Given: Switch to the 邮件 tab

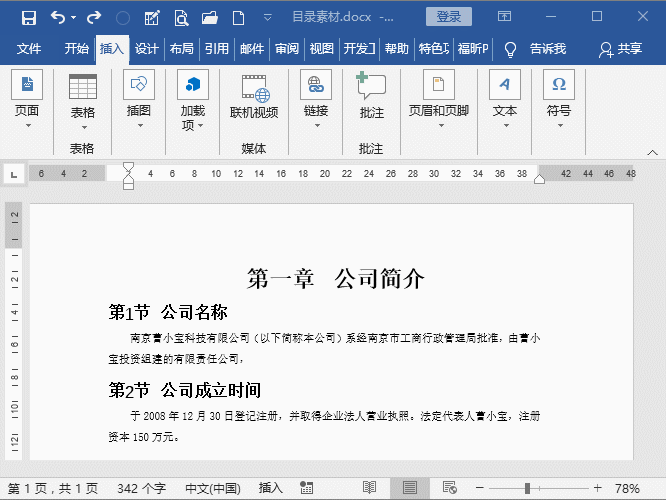Looking at the screenshot, I should (x=251, y=48).
